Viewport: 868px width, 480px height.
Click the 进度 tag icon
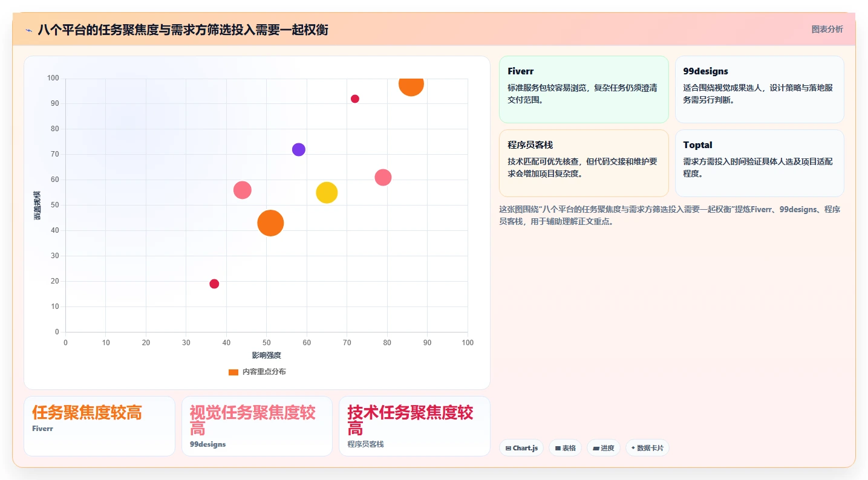pyautogui.click(x=596, y=449)
